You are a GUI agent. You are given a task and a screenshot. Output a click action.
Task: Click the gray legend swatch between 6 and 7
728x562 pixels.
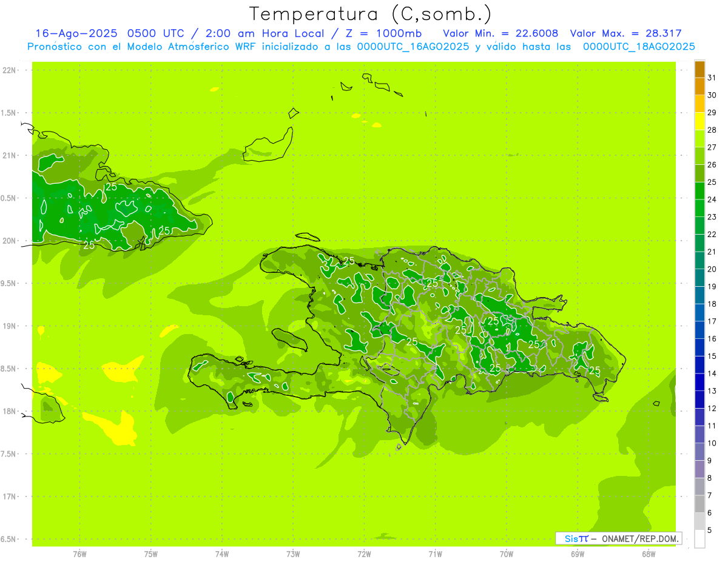(699, 504)
